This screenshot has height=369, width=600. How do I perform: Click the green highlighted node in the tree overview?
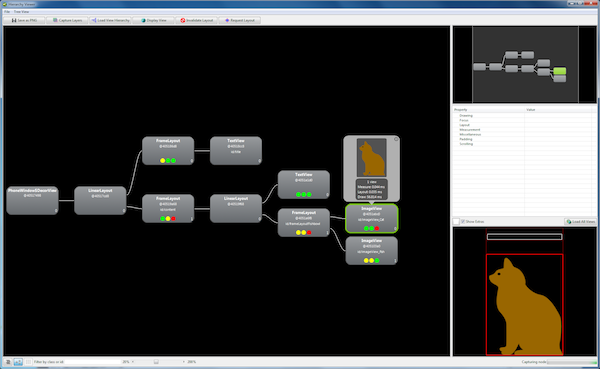559,71
